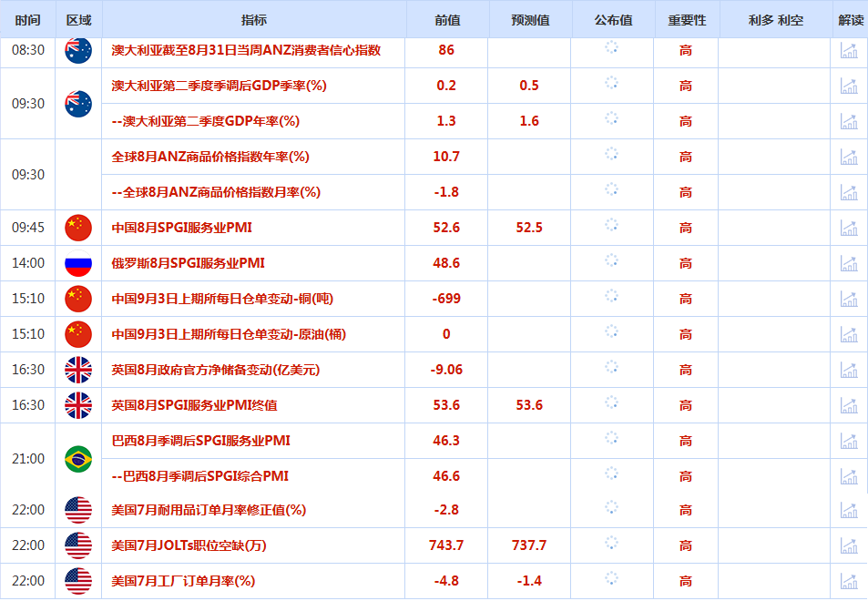
Task: Click time 14:00 in the Russia row
Action: pyautogui.click(x=28, y=263)
